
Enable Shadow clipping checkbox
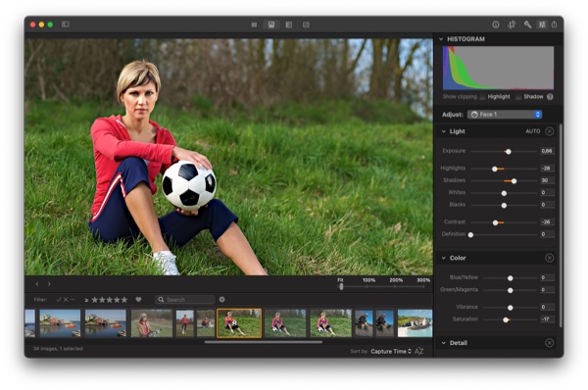517,97
